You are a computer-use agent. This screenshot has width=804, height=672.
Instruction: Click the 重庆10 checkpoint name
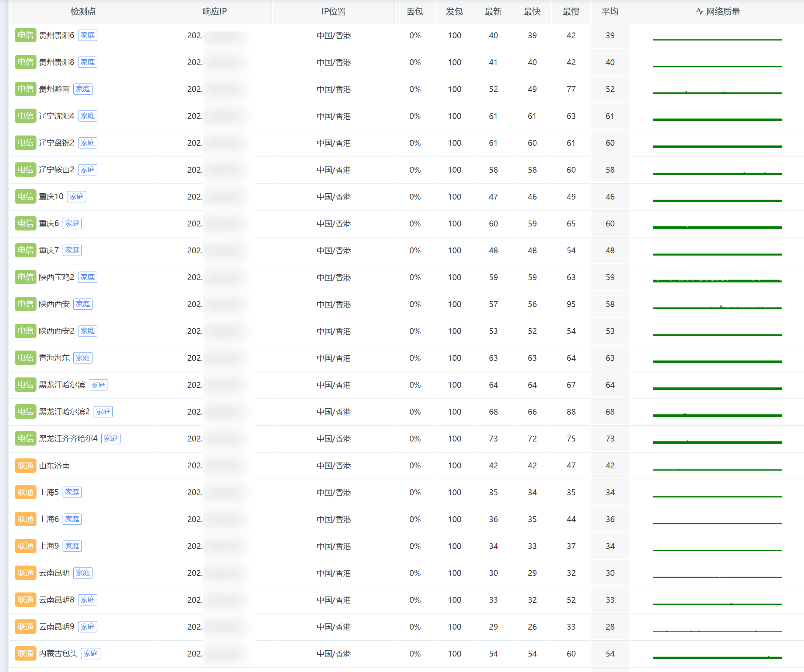[x=51, y=196]
